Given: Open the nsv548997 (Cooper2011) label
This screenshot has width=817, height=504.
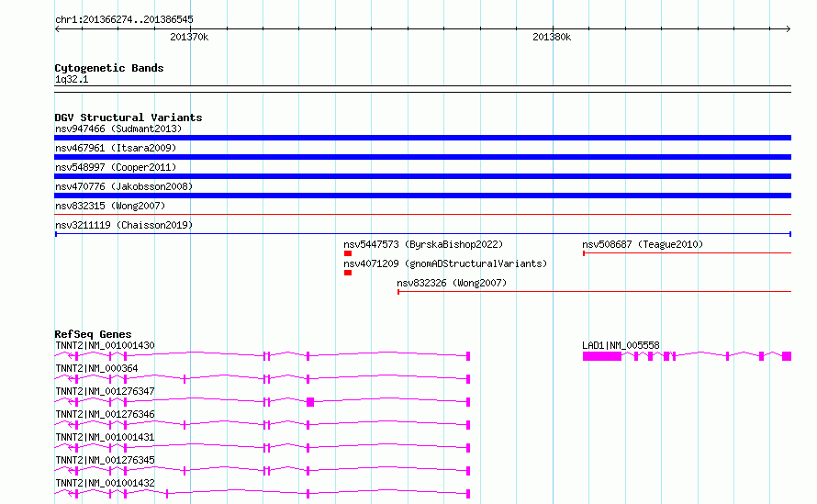Looking at the screenshot, I should [x=116, y=167].
